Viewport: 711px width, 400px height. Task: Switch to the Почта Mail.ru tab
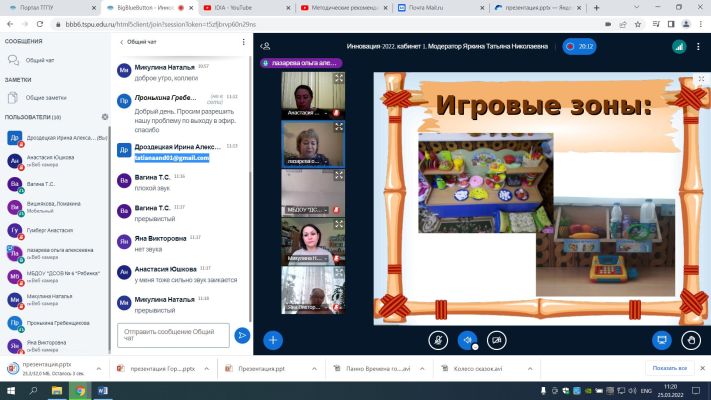point(440,8)
